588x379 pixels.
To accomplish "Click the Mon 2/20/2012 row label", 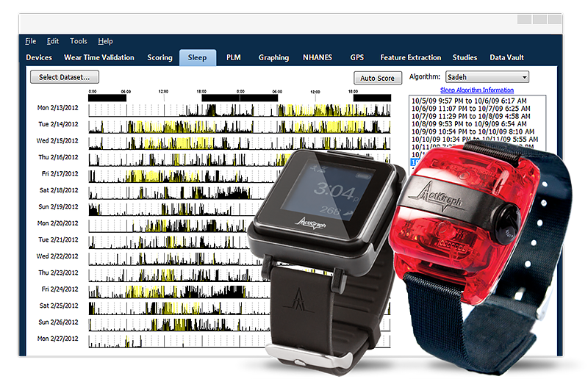I will click(x=58, y=223).
